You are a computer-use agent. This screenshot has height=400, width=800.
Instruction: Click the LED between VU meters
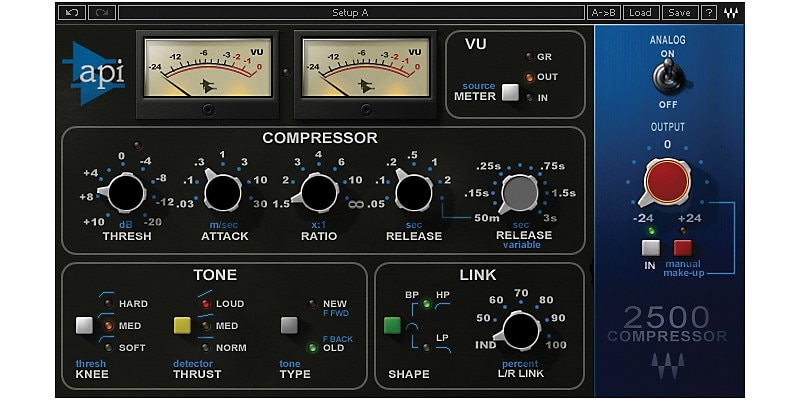(x=287, y=72)
